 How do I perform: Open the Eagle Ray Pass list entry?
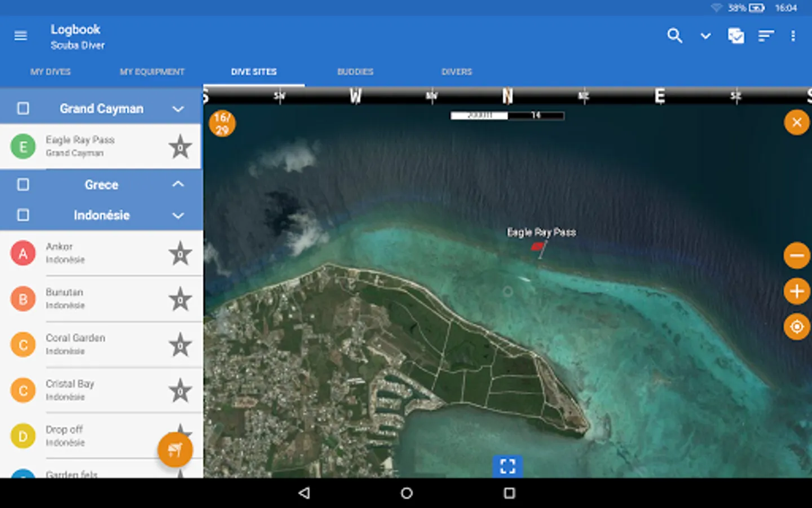[100, 147]
